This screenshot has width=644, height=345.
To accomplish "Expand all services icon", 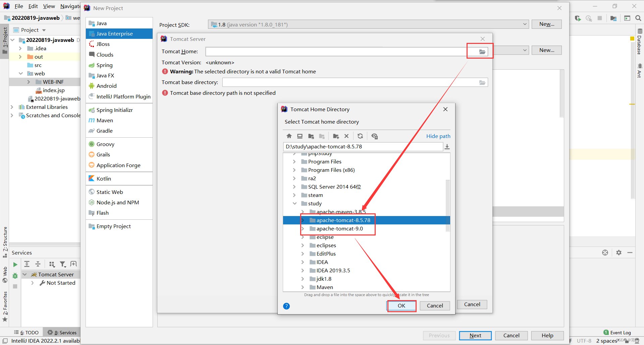I will pos(27,264).
